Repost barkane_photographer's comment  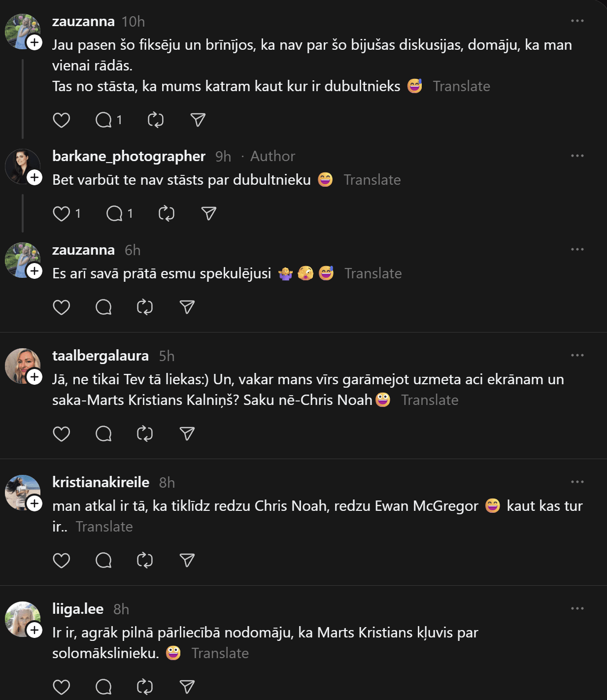(x=167, y=214)
